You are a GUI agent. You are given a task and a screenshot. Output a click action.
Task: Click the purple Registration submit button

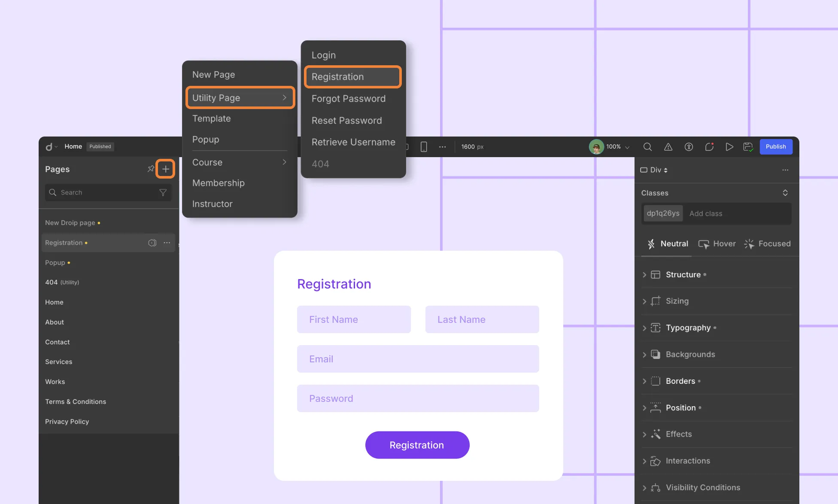[x=417, y=445]
